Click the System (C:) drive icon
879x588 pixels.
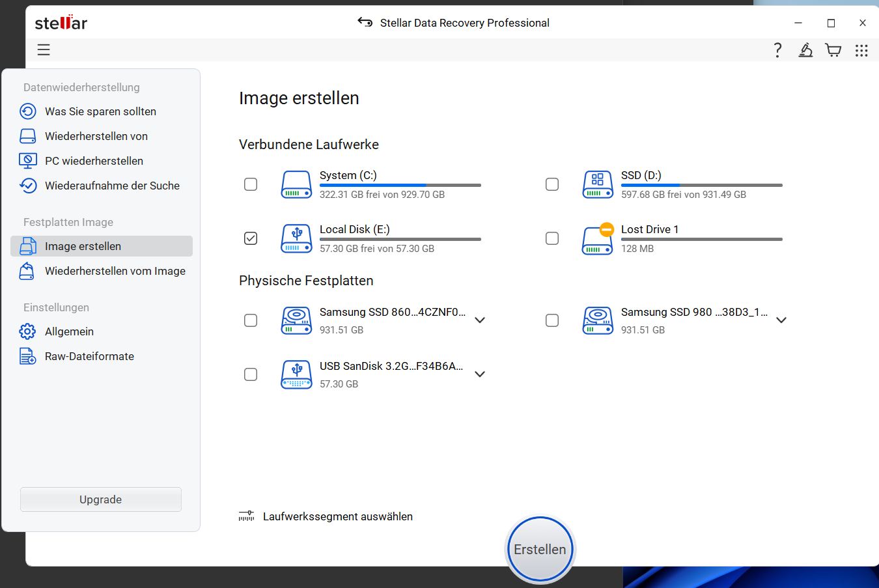296,184
